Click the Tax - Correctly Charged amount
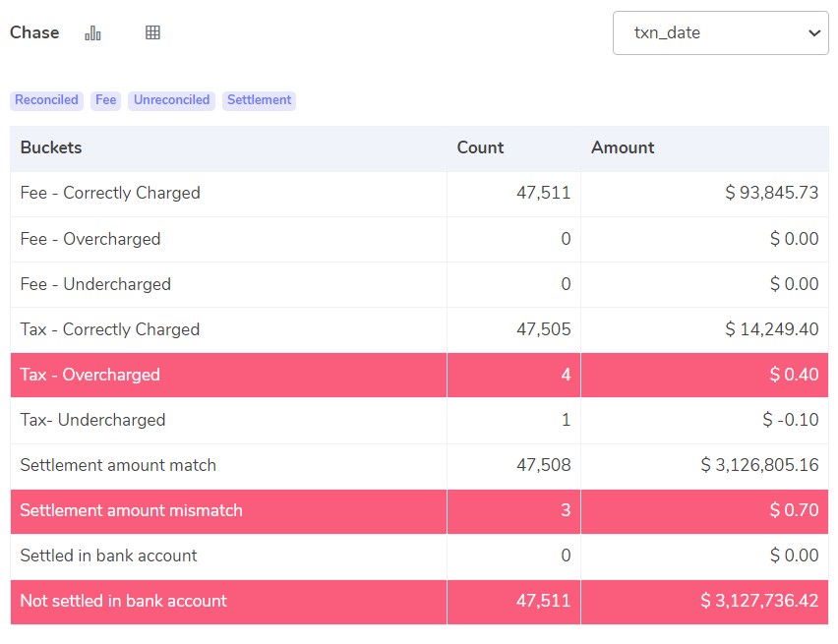The width and height of the screenshot is (838, 644). click(x=772, y=329)
